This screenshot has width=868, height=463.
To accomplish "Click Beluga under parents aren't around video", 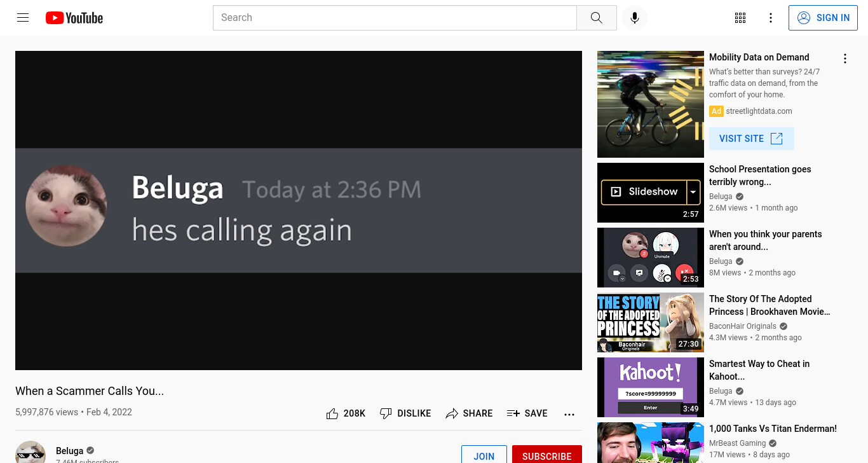I will coord(721,261).
